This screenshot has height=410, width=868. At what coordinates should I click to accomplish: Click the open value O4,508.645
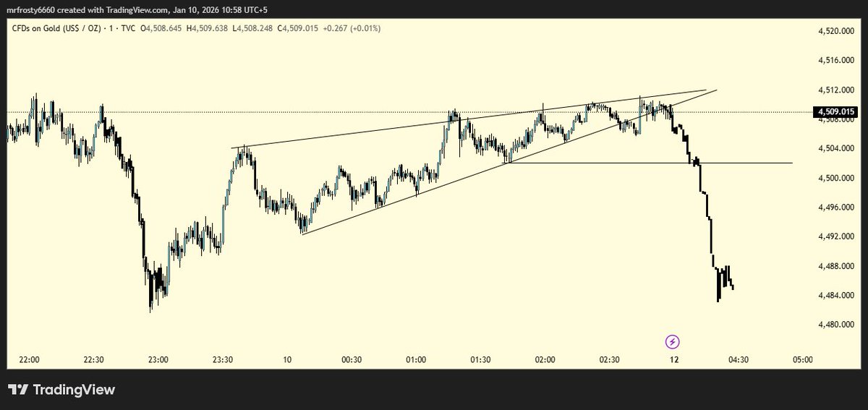point(161,28)
